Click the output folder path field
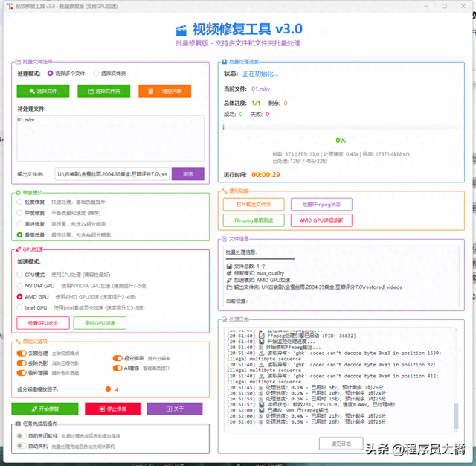 tap(112, 174)
